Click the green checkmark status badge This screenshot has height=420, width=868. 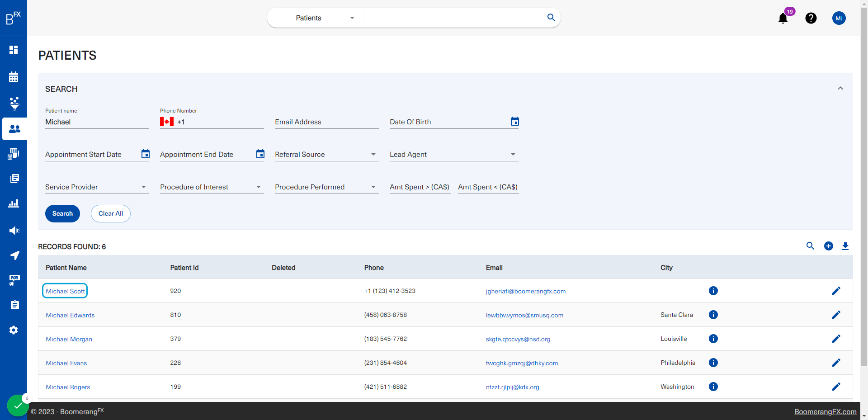point(18,406)
